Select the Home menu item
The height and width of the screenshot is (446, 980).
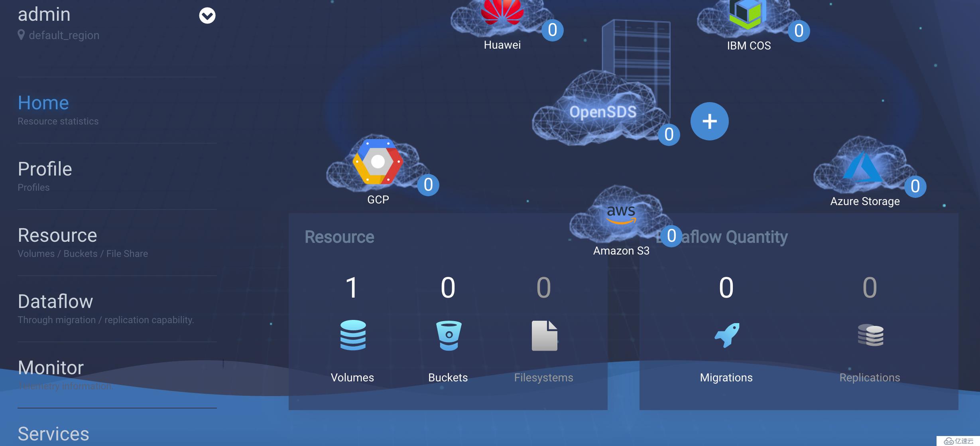point(43,101)
